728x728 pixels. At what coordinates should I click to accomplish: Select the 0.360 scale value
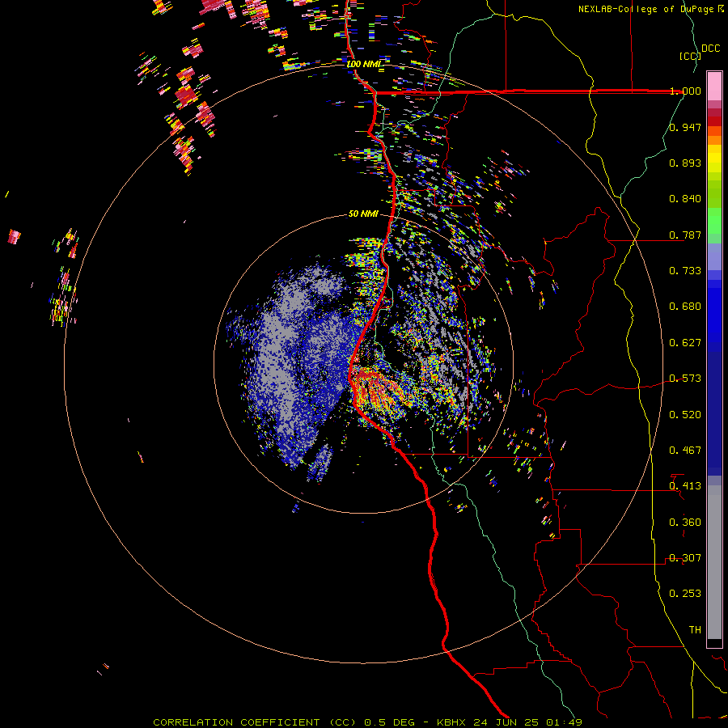pos(685,523)
